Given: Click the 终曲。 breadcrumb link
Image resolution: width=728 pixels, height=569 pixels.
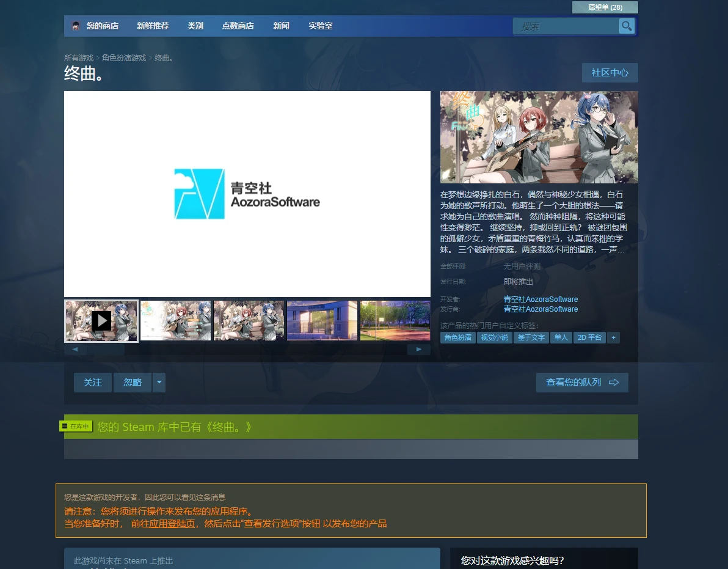Looking at the screenshot, I should click(x=164, y=58).
